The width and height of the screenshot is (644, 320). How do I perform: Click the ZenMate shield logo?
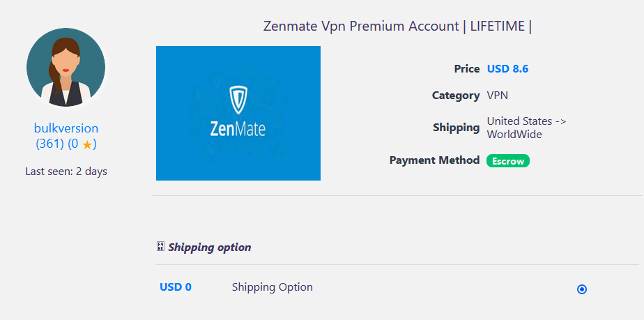[238, 100]
